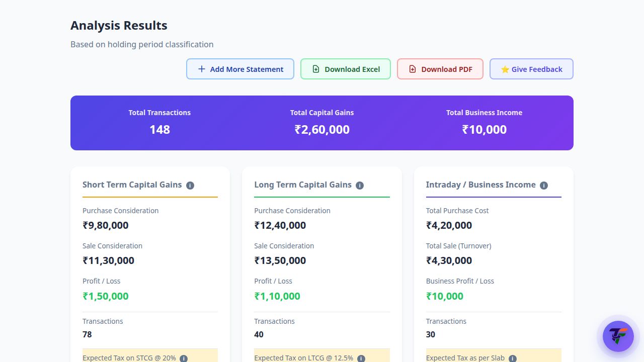
Task: Show info for Long Term Capital Gains
Action: (360, 186)
